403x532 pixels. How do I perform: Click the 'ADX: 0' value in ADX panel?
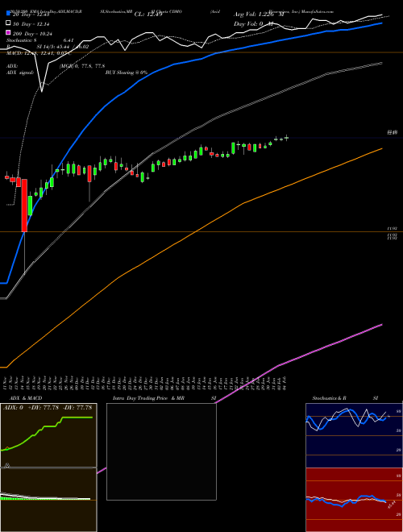(x=13, y=407)
